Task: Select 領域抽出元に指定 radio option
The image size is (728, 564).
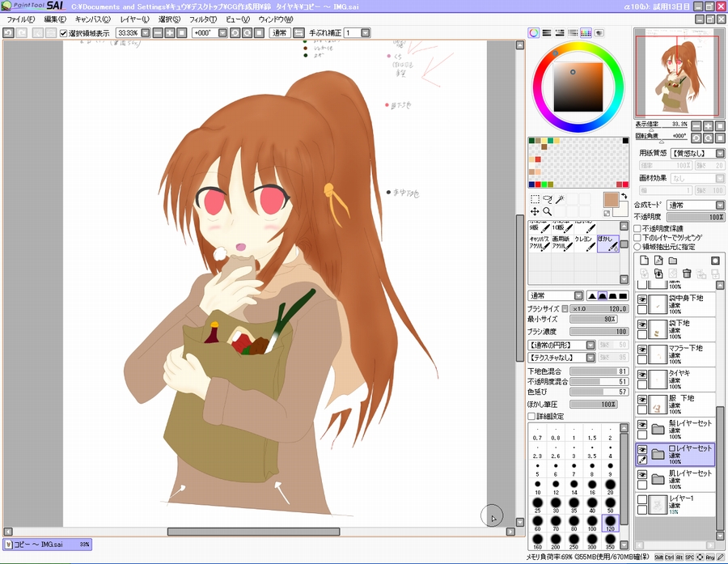Action: click(637, 247)
